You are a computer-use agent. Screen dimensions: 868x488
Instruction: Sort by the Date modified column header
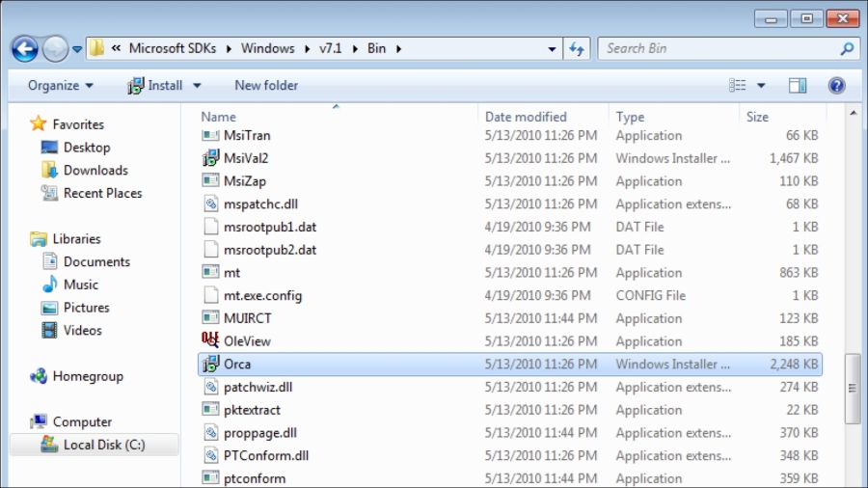pyautogui.click(x=526, y=116)
